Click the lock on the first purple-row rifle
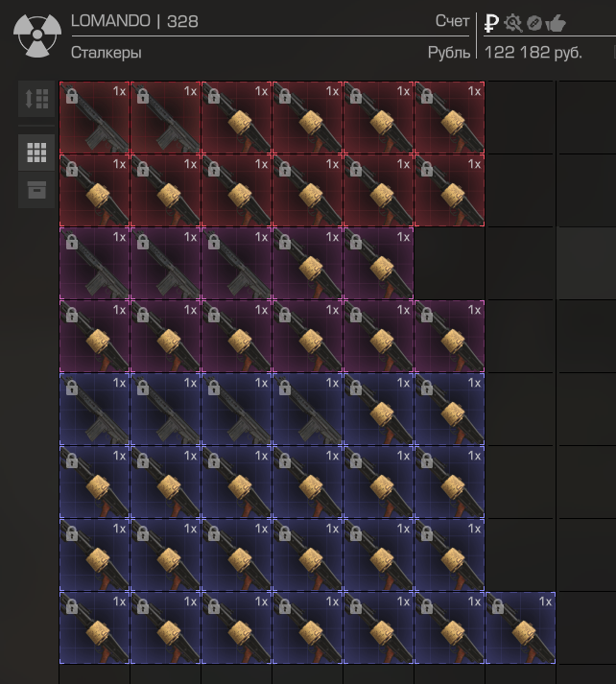This screenshot has width=616, height=684. click(72, 242)
